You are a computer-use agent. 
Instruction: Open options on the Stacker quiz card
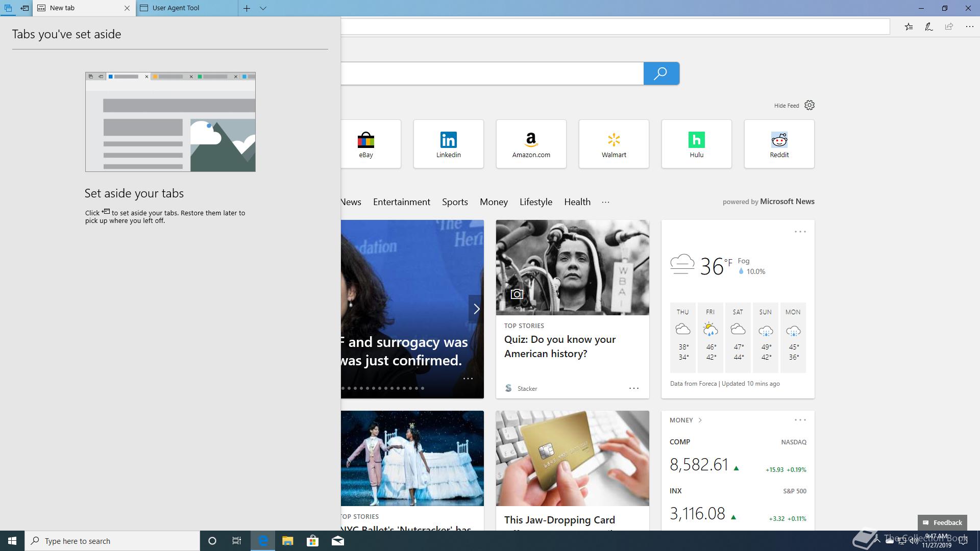point(634,388)
